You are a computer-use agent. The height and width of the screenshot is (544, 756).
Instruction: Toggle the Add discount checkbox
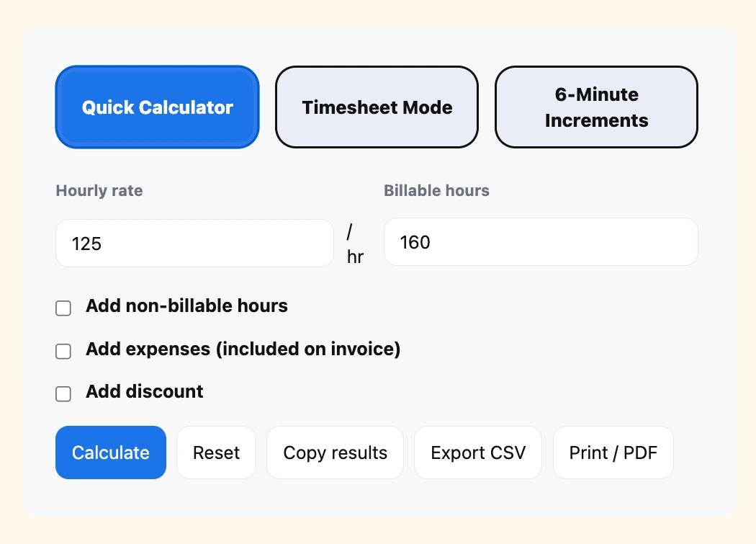click(63, 394)
